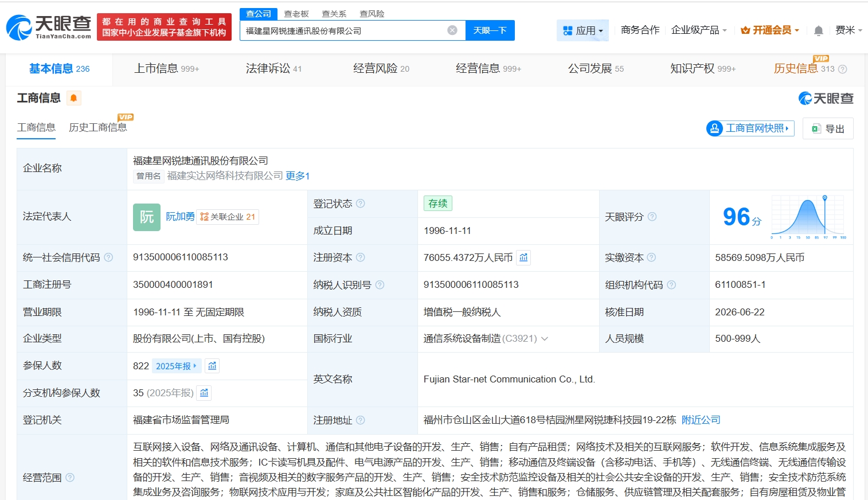868x500 pixels.
Task: Select the 知识产权 tab
Action: click(703, 69)
